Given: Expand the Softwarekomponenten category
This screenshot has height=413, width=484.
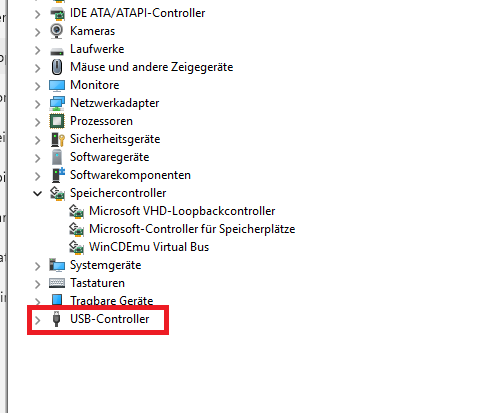Looking at the screenshot, I should [x=38, y=176].
